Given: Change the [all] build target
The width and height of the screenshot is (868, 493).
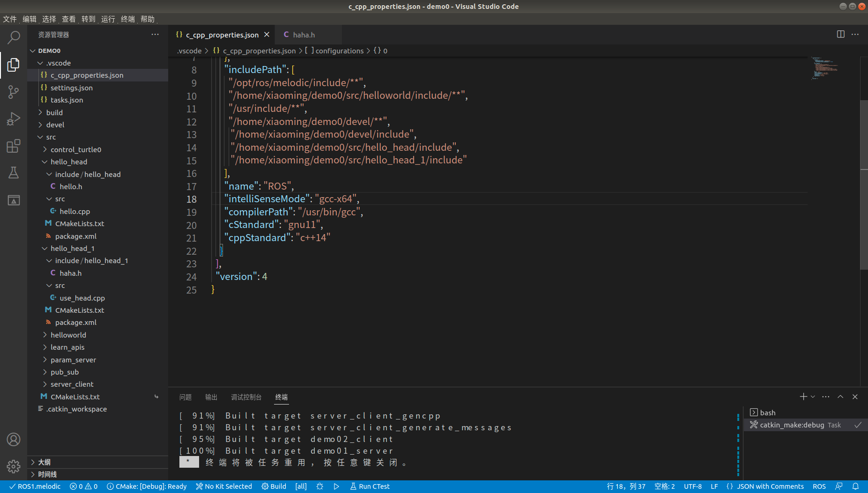Looking at the screenshot, I should point(301,486).
